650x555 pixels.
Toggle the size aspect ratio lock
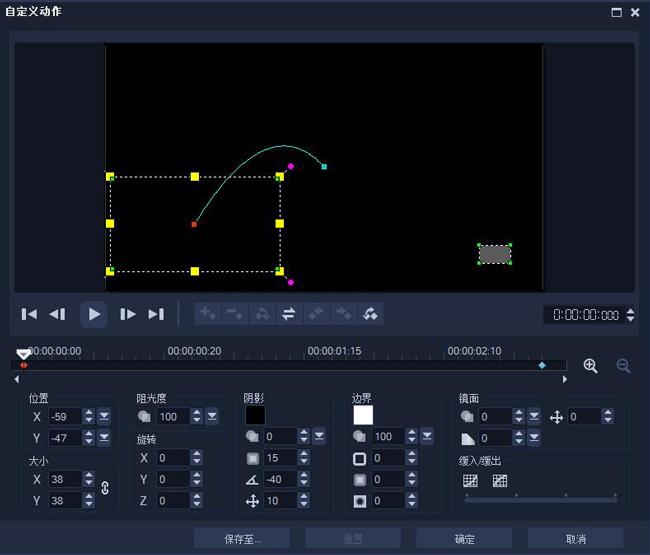tap(105, 488)
